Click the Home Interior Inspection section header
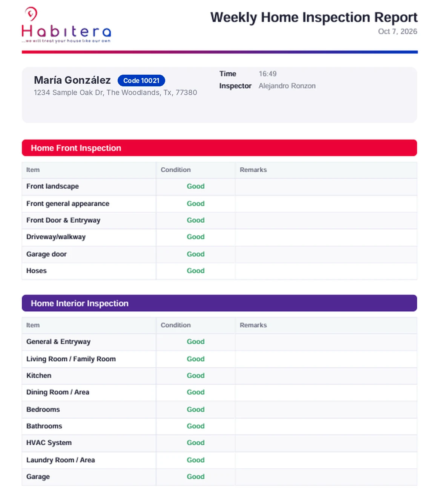Image resolution: width=448 pixels, height=494 pixels. [x=219, y=303]
